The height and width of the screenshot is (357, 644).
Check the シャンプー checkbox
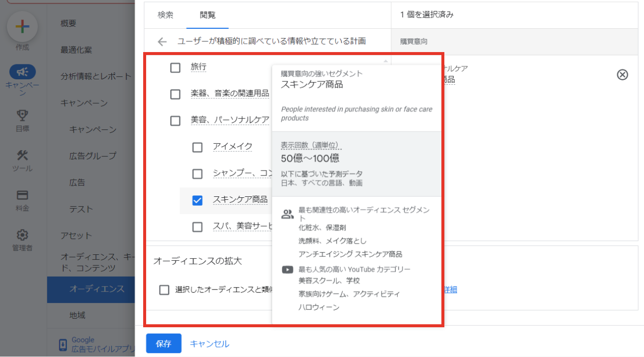[x=197, y=174]
